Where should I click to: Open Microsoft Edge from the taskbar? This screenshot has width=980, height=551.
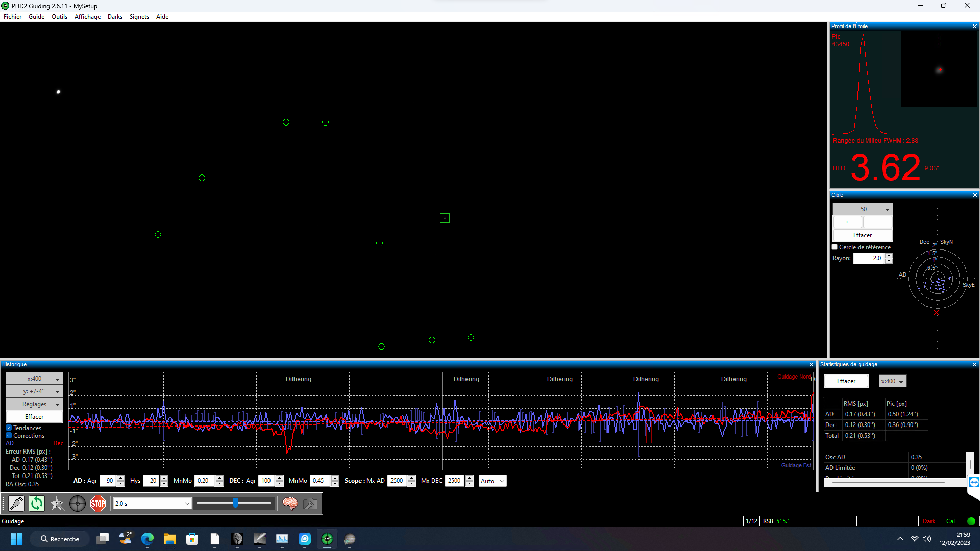[148, 539]
